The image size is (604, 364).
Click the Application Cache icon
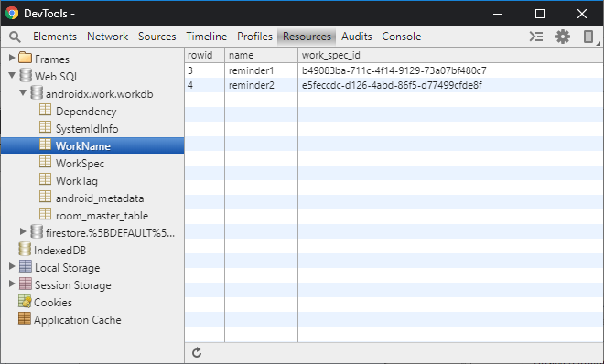point(25,318)
